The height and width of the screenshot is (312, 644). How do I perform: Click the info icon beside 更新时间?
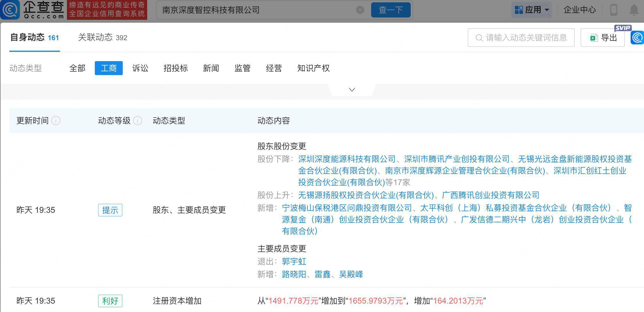(x=56, y=120)
